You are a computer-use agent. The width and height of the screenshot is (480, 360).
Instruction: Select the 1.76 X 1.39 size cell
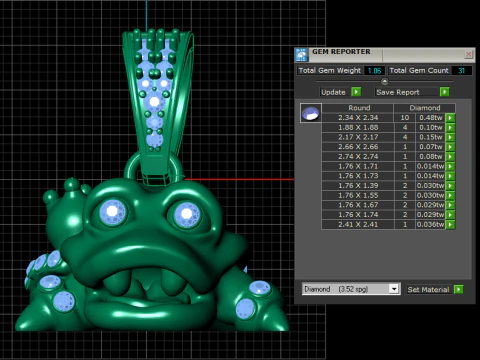coord(358,185)
